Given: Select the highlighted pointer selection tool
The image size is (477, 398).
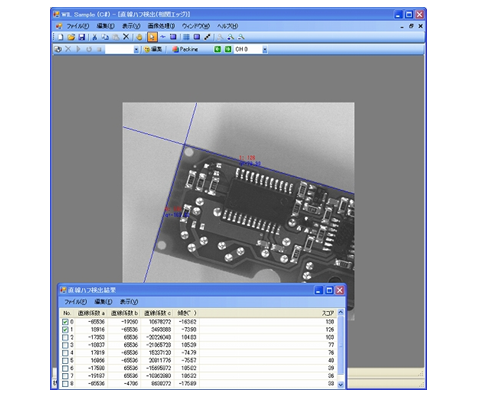Looking at the screenshot, I should pos(152,37).
